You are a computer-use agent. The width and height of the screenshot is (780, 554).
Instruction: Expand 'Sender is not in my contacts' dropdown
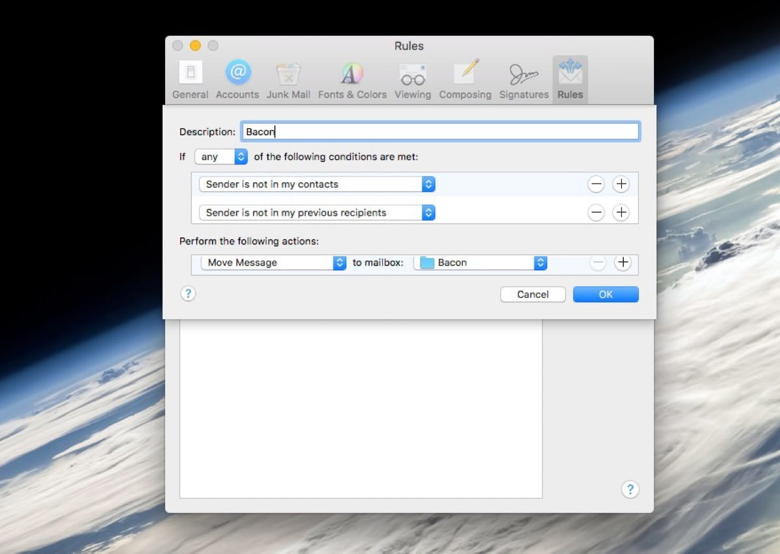point(317,184)
